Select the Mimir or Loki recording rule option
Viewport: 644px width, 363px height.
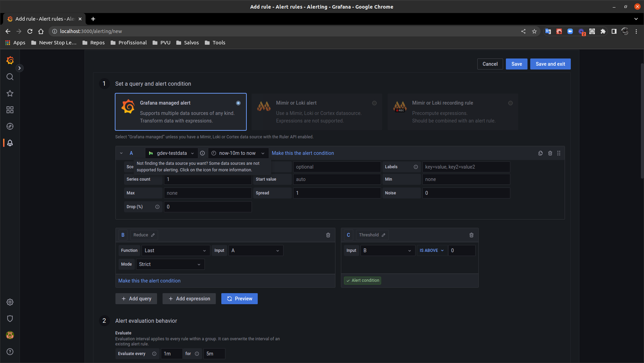tap(510, 103)
